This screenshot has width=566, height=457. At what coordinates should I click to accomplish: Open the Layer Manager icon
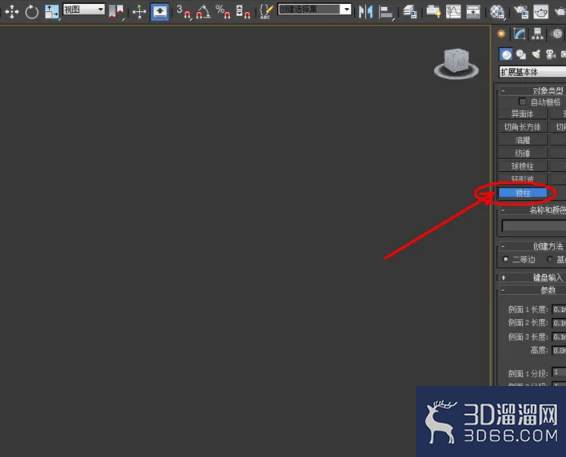[x=410, y=12]
